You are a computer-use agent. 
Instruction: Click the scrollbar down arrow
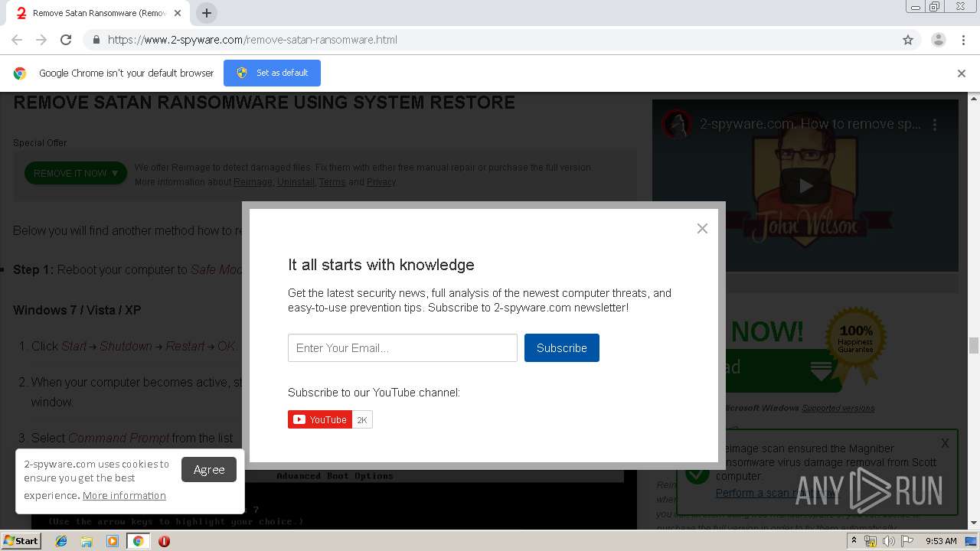tap(974, 523)
